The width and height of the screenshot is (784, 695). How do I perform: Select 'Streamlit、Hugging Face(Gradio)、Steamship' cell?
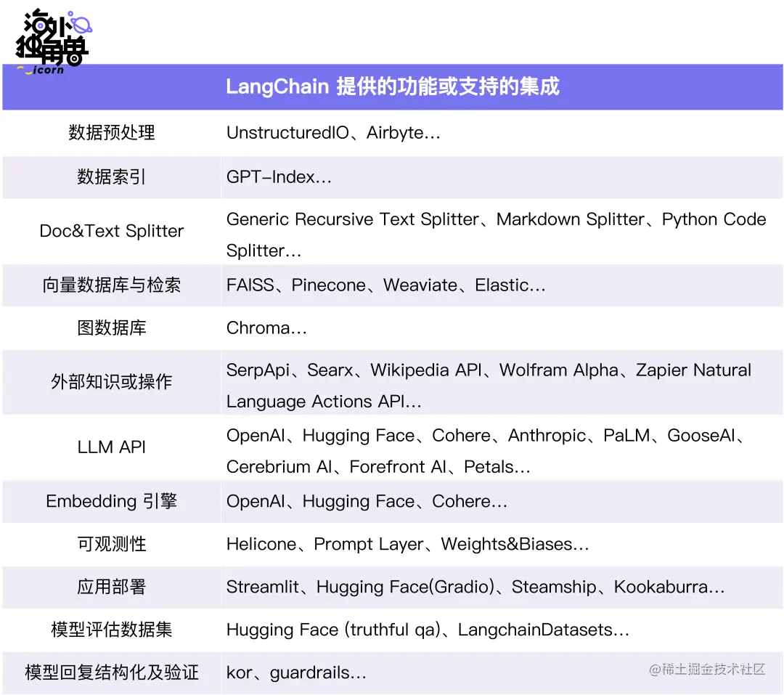tap(475, 586)
